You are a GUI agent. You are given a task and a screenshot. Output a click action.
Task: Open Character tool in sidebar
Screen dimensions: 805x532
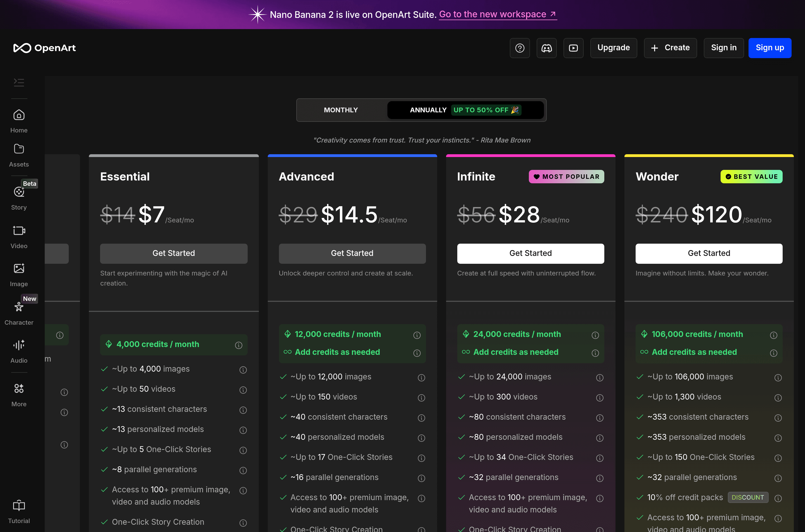19,313
